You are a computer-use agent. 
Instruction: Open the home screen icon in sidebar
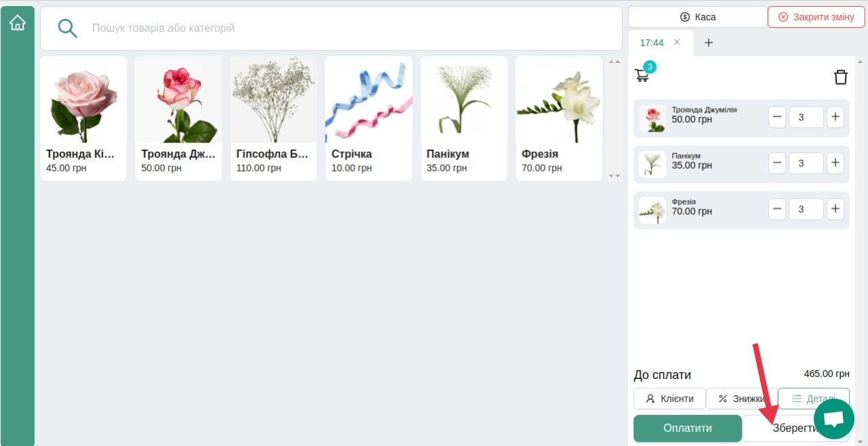point(17,23)
